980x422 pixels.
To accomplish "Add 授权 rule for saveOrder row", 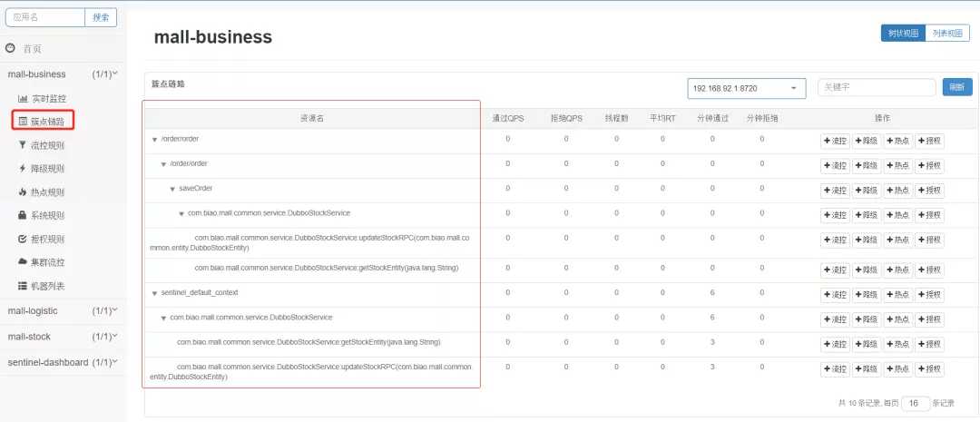I will point(929,191).
